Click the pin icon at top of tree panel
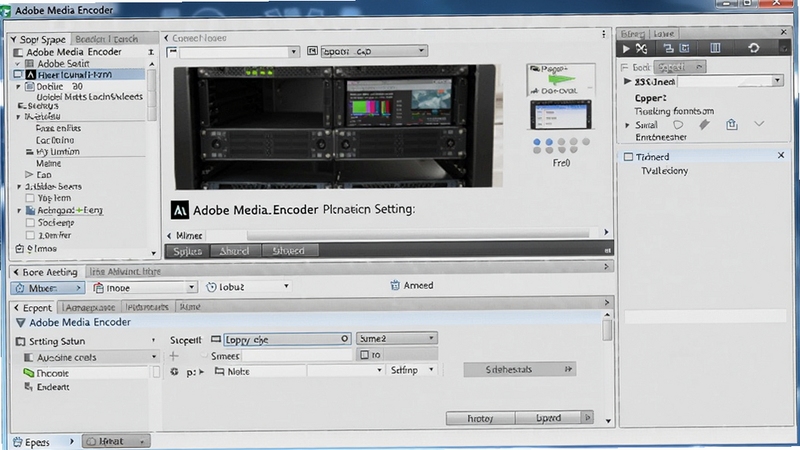 (151, 52)
